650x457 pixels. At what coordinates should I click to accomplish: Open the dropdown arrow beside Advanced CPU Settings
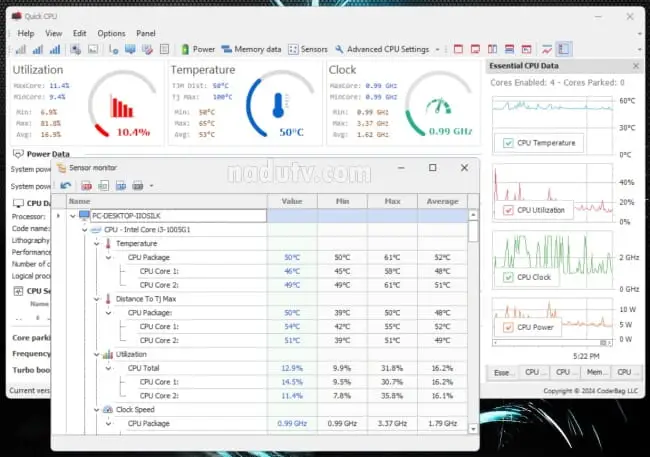coord(437,50)
